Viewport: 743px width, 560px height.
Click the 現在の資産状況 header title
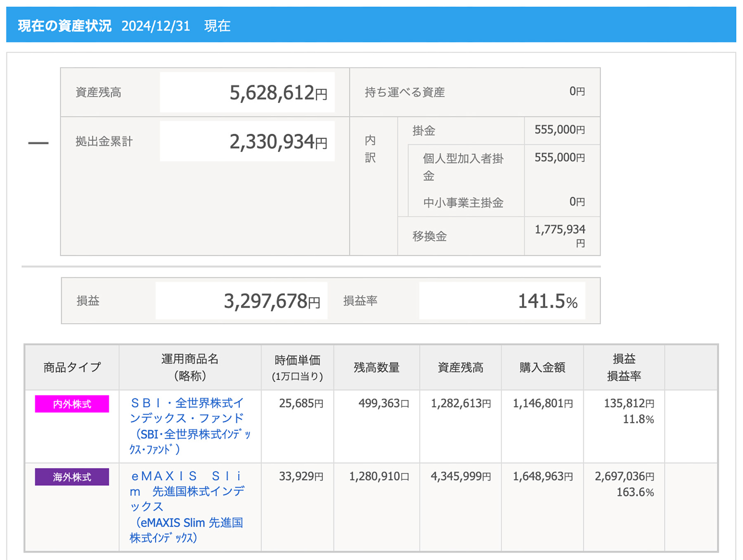(x=64, y=26)
